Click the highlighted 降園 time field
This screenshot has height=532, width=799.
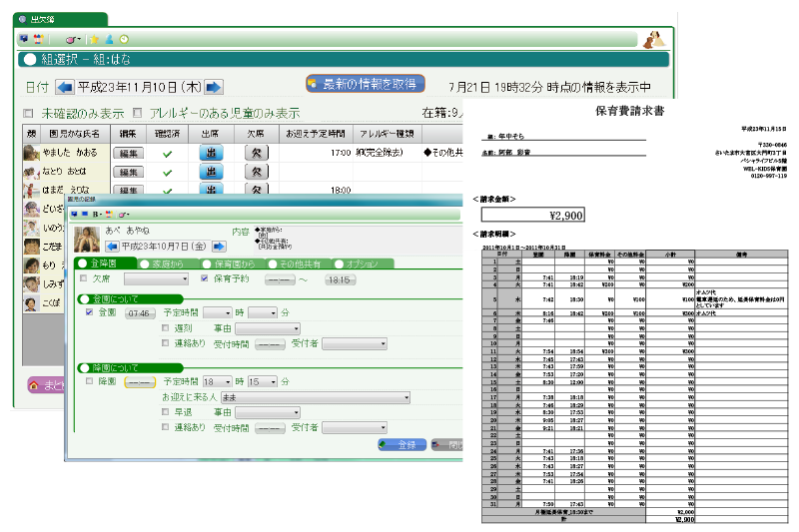(140, 382)
